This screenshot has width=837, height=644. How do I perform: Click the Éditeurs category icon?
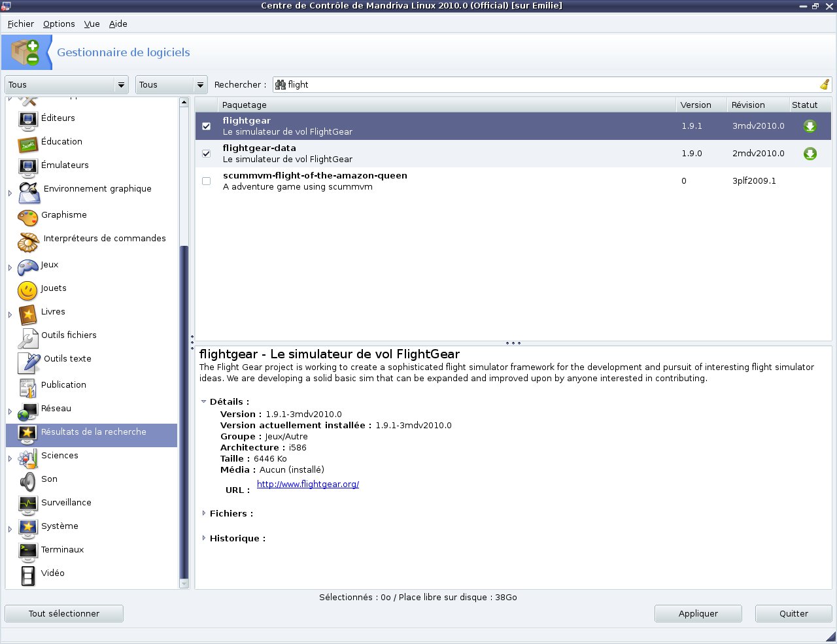[27, 121]
